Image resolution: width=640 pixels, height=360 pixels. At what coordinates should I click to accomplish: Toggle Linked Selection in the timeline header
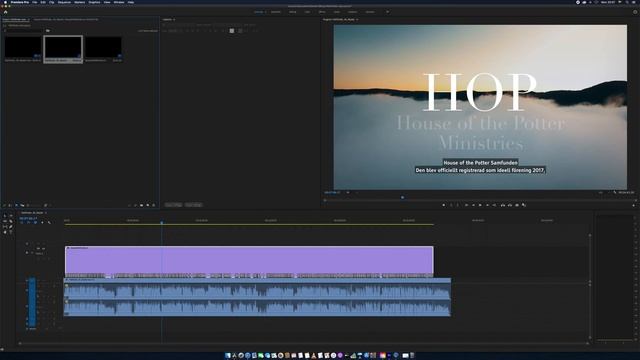36,222
